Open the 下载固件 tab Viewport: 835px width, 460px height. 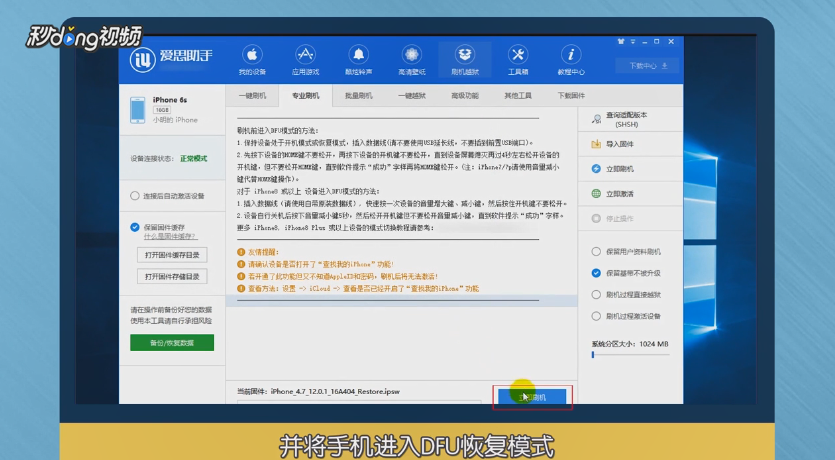(571, 96)
